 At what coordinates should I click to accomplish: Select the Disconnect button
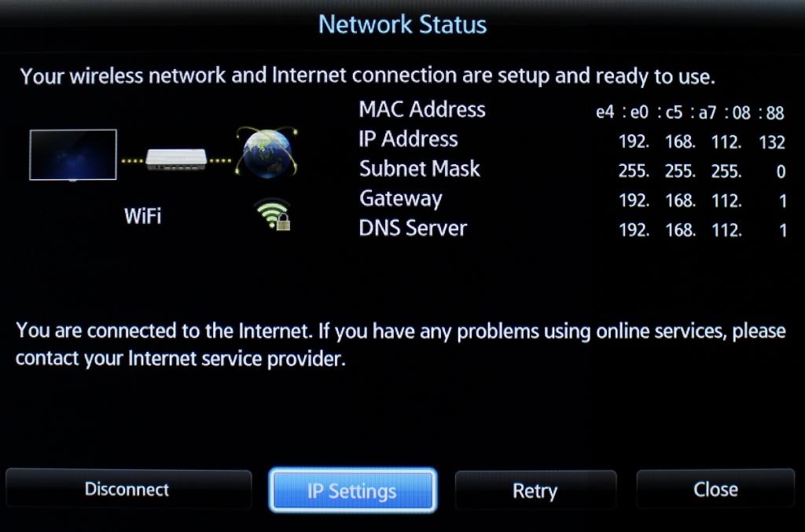tap(128, 489)
